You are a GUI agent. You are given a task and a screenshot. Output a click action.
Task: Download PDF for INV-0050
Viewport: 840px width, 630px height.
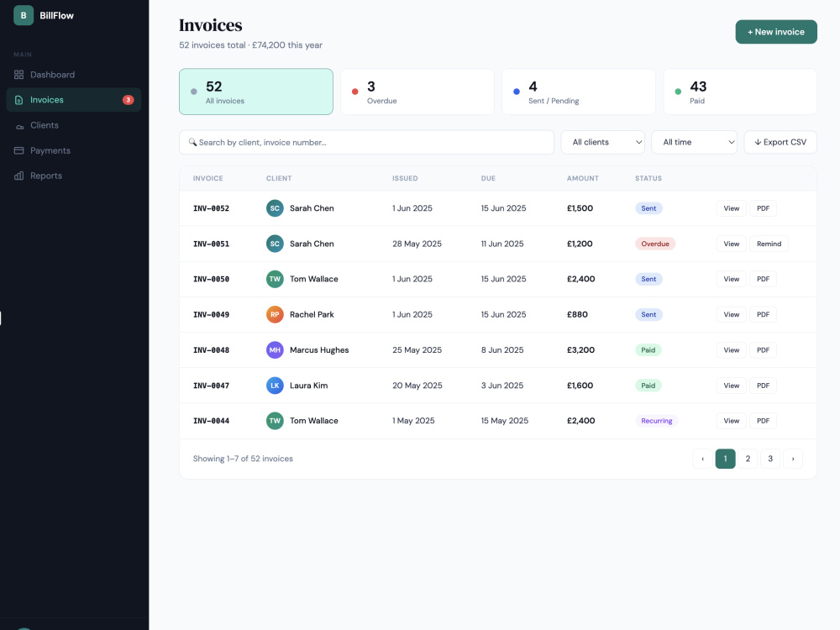click(763, 279)
